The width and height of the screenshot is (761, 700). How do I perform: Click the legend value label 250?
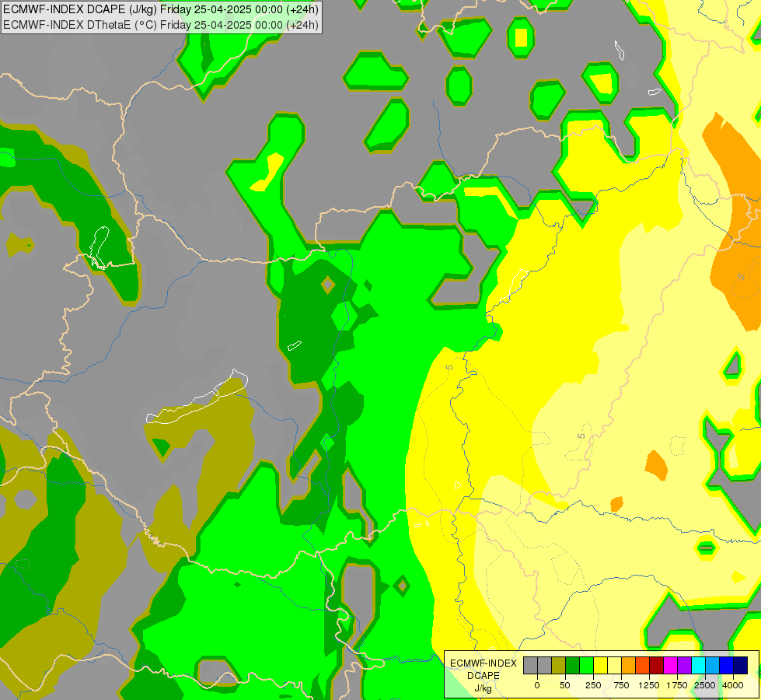tap(593, 685)
